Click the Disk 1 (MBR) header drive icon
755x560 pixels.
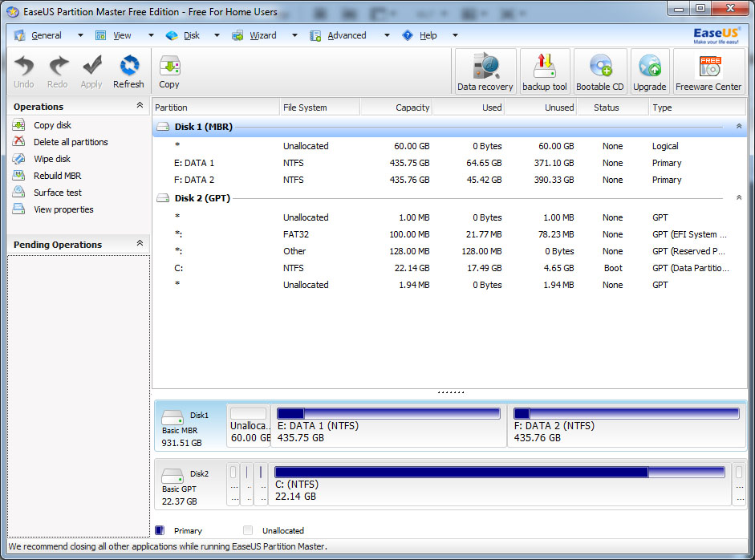tap(163, 127)
